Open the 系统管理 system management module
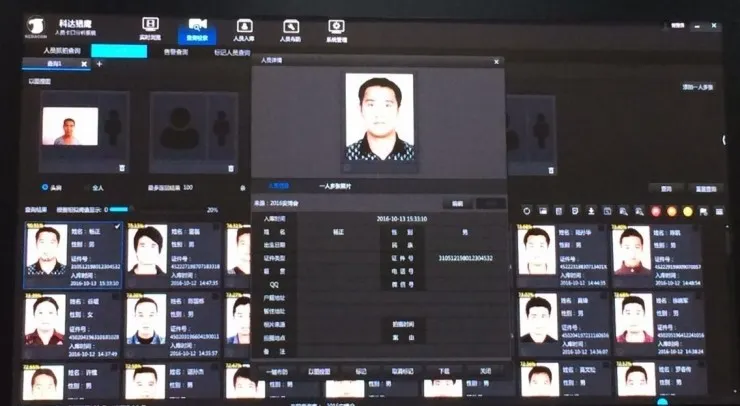Screen dimensions: 740x406 (336, 30)
